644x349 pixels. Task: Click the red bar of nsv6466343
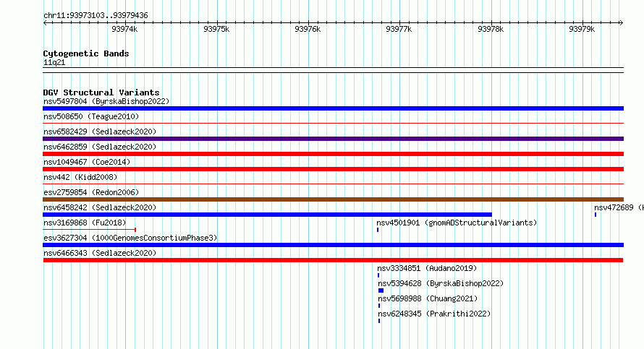point(333,260)
